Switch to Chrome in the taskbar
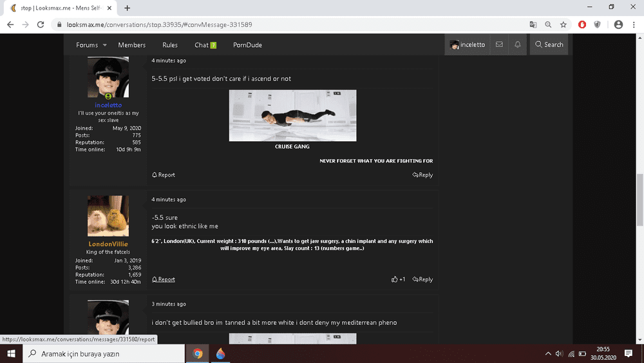 (198, 353)
